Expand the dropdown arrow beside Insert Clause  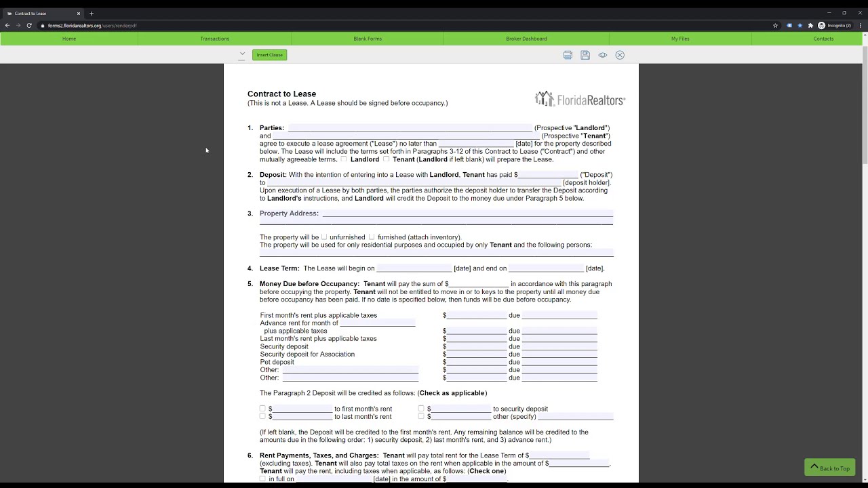pos(242,54)
